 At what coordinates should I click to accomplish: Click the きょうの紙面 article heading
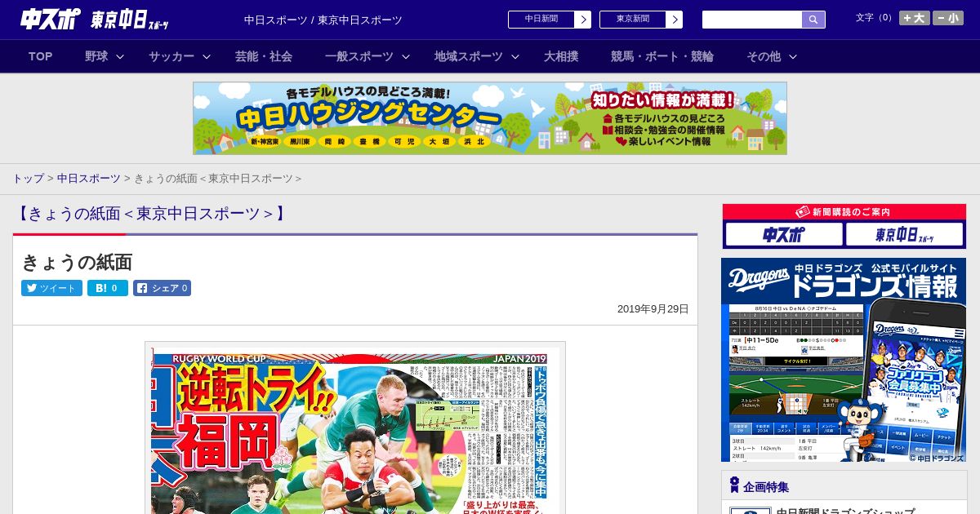77,262
